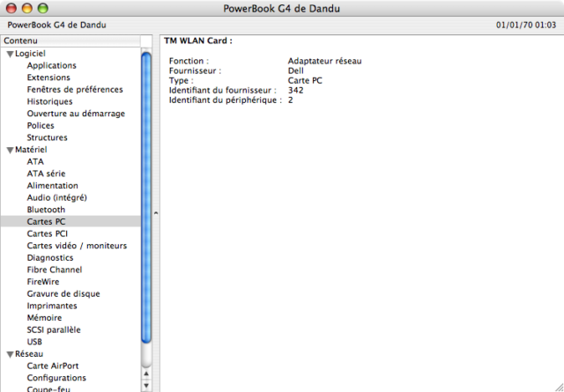Open Alimentation hardware entry

tap(53, 186)
